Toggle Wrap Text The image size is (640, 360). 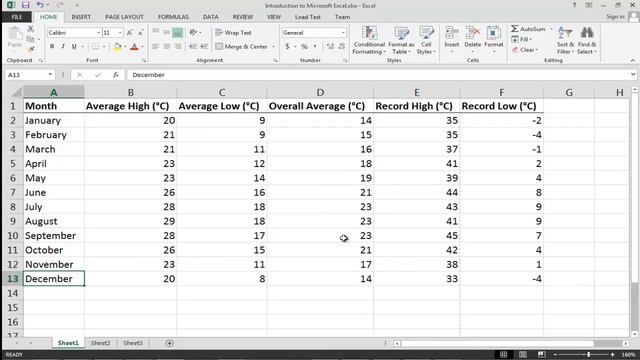pyautogui.click(x=233, y=32)
